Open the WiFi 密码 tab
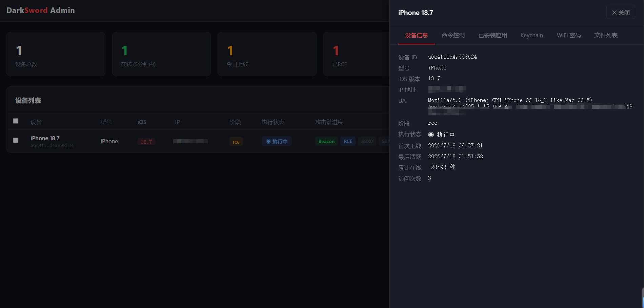This screenshot has height=308, width=644. [568, 35]
